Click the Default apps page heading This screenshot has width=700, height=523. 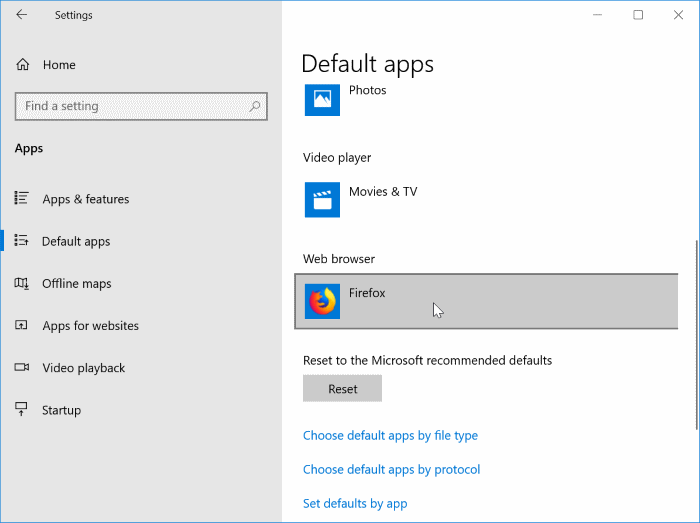coord(367,63)
